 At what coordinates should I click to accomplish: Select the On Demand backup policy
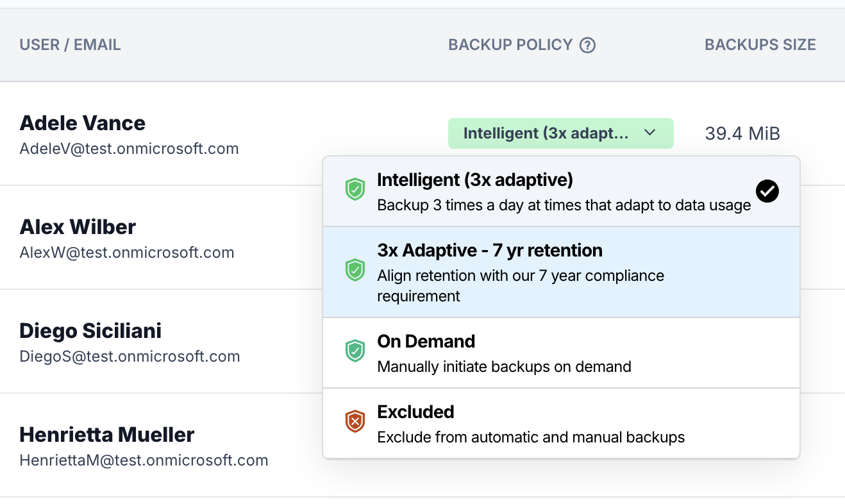[561, 353]
